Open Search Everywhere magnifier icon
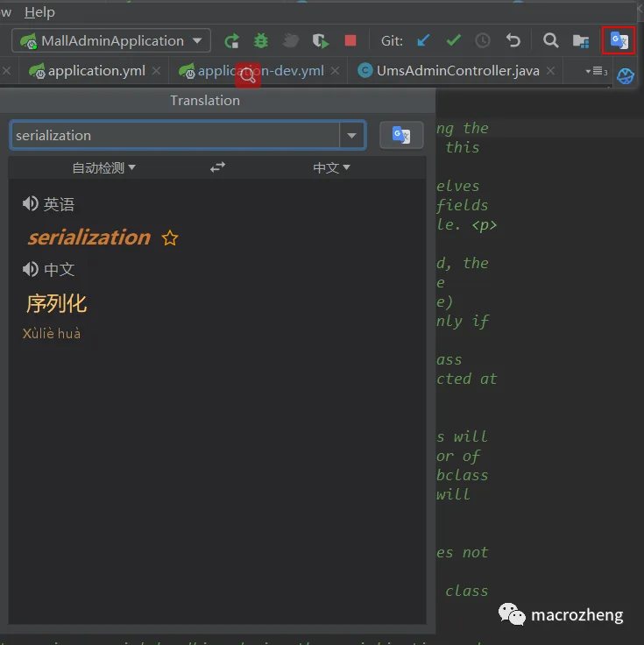 (x=550, y=40)
